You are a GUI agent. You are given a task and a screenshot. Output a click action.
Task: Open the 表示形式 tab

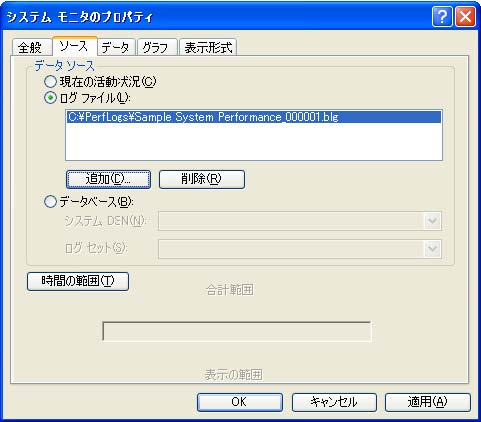coord(208,47)
